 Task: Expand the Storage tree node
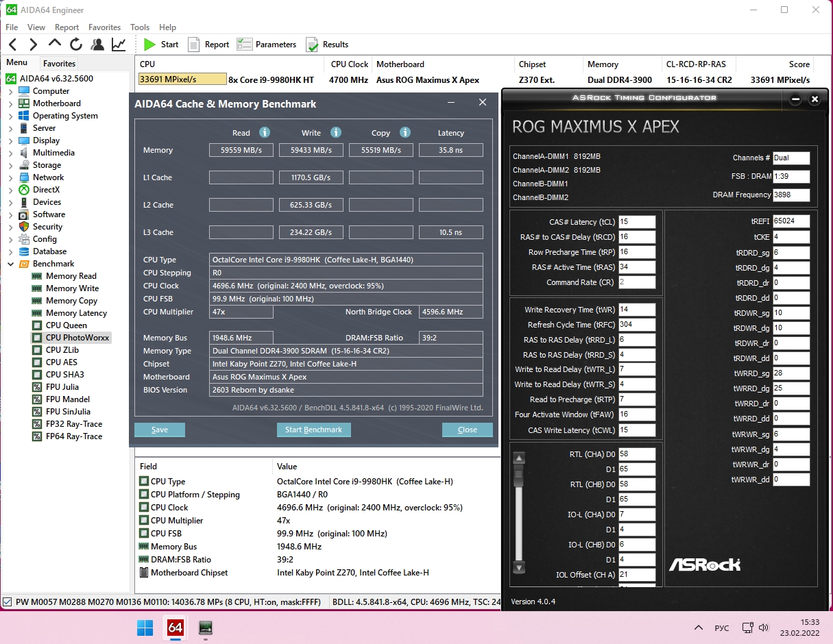(x=10, y=165)
